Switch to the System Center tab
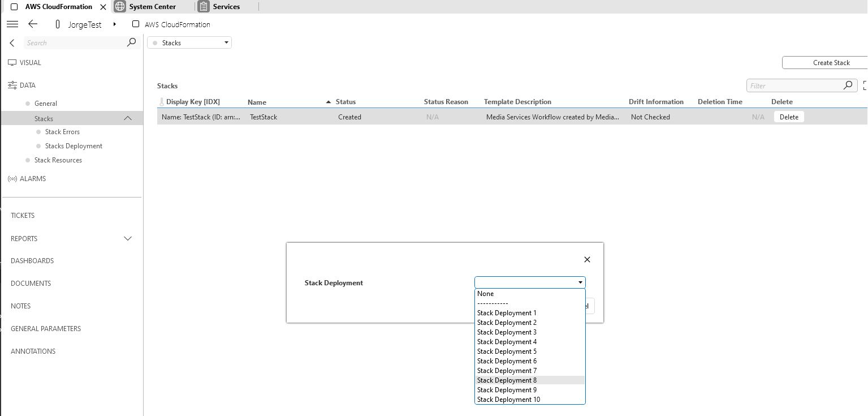This screenshot has width=868, height=416. (x=152, y=7)
